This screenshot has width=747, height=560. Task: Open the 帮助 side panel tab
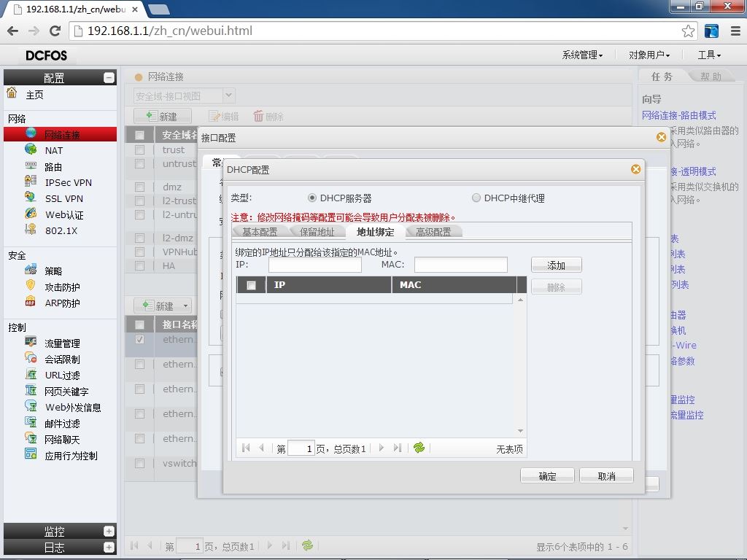pos(711,76)
